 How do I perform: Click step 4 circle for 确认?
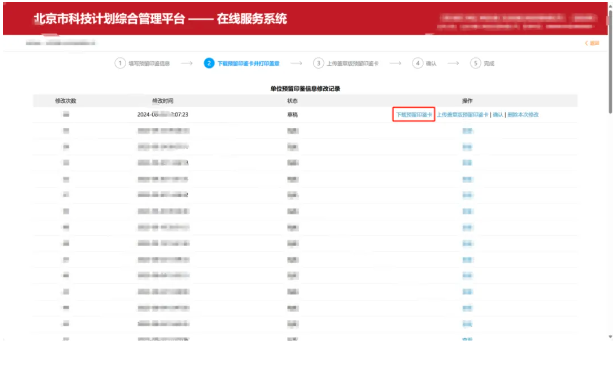point(418,63)
